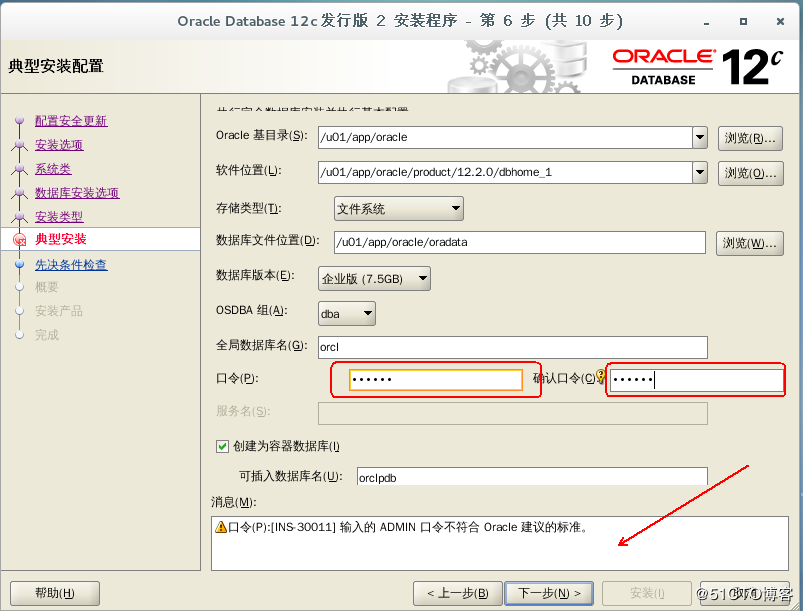Click the 数据库文件位置 field
This screenshot has height=611, width=803.
[520, 242]
